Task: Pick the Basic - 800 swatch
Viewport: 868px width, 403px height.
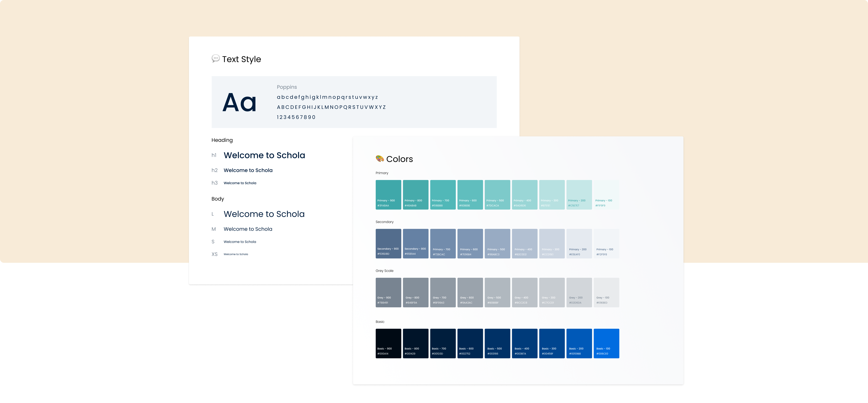Action: coord(415,343)
